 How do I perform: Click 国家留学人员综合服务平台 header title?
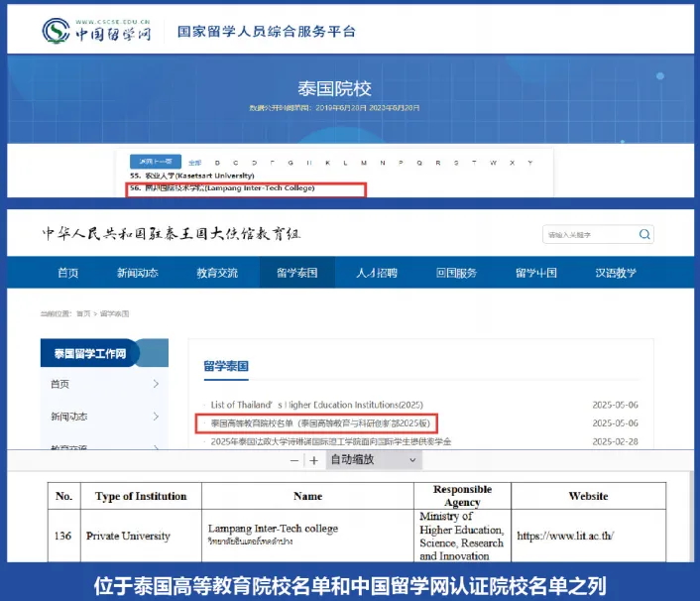pos(267,32)
